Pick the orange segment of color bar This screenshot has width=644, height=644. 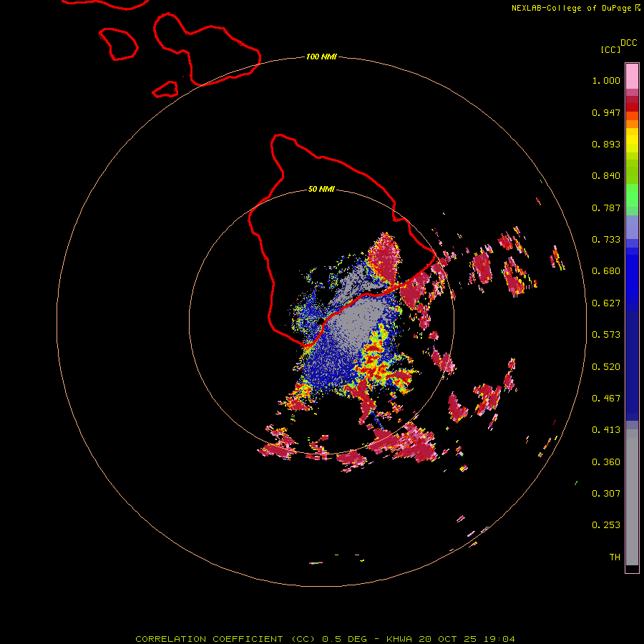632,123
